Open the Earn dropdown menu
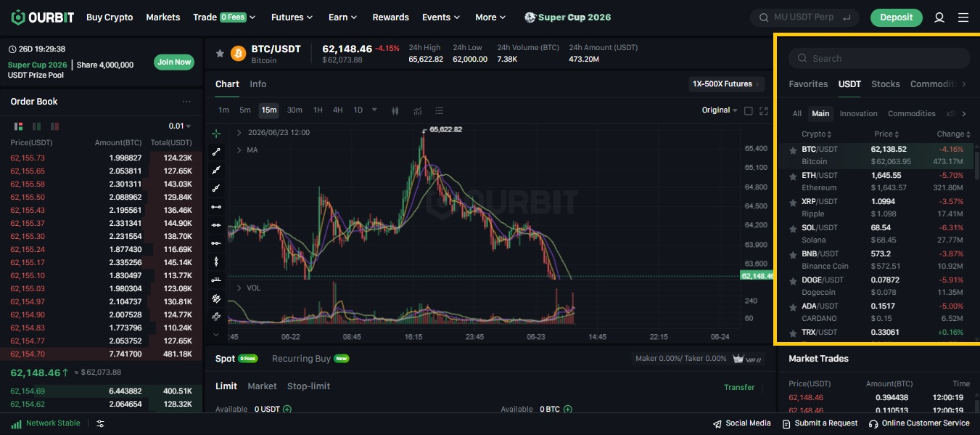This screenshot has width=980, height=435. (342, 17)
